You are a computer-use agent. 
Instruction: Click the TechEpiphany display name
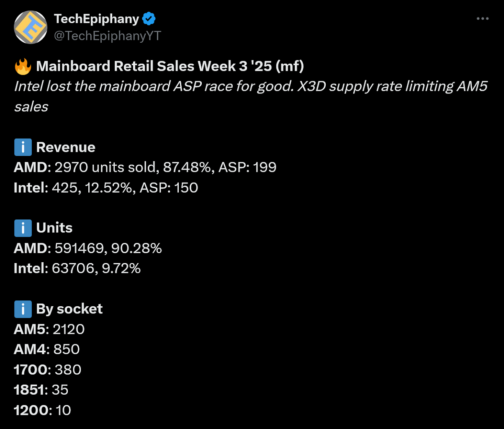(96, 19)
